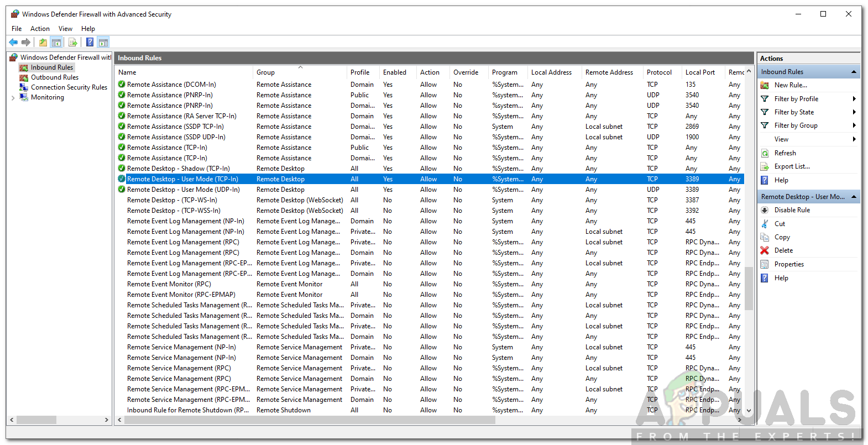Open the Filter by Profile submenu arrow

854,99
